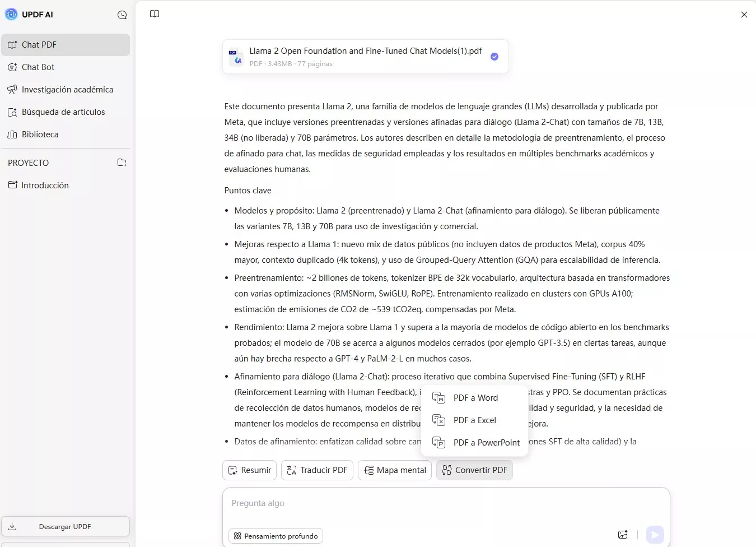The image size is (756, 547).
Task: Close the panel with the X button
Action: pos(744,15)
